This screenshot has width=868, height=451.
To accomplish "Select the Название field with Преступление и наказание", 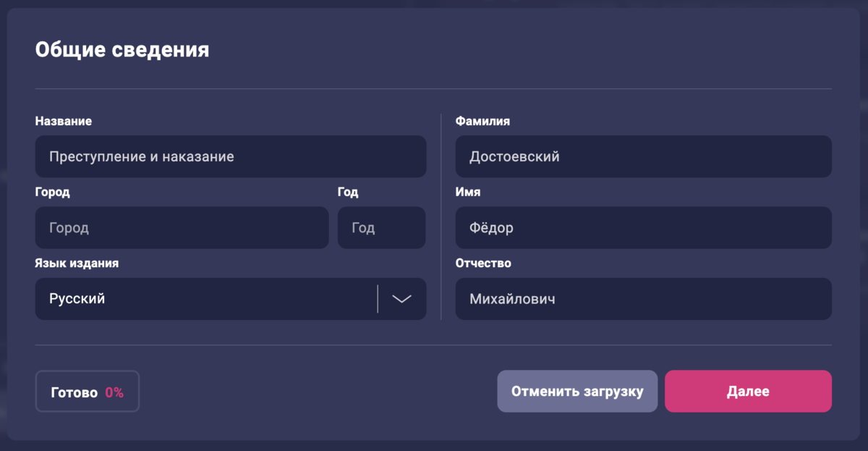I will coord(231,156).
